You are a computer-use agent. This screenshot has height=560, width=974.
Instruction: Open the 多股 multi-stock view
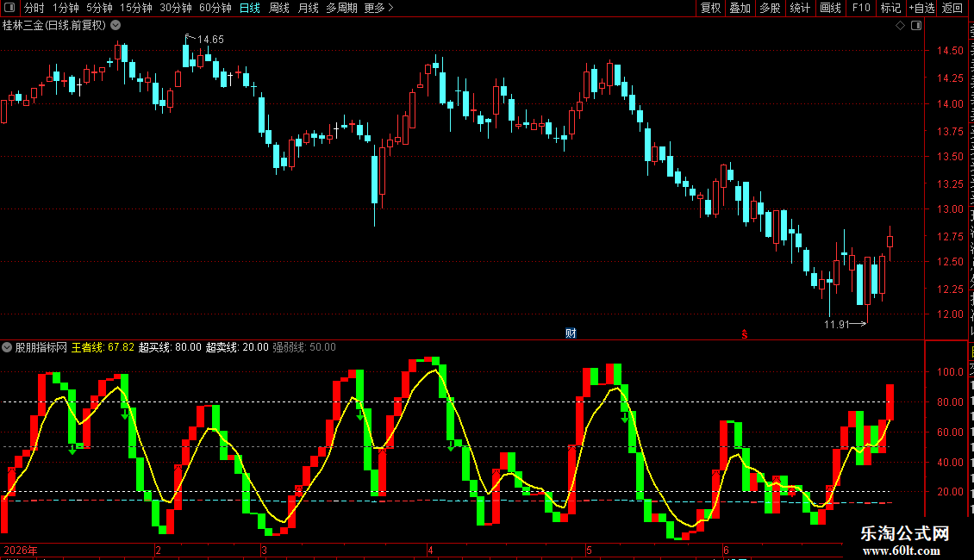(770, 8)
